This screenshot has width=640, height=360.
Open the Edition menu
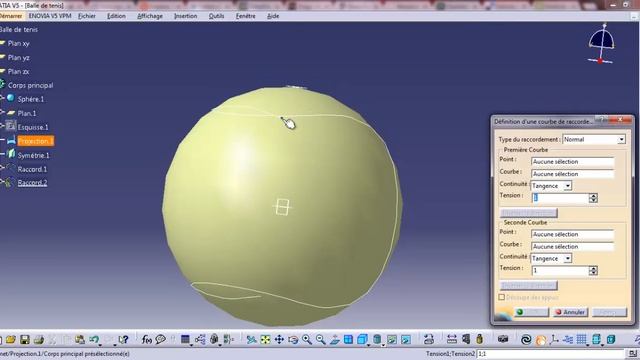116,16
